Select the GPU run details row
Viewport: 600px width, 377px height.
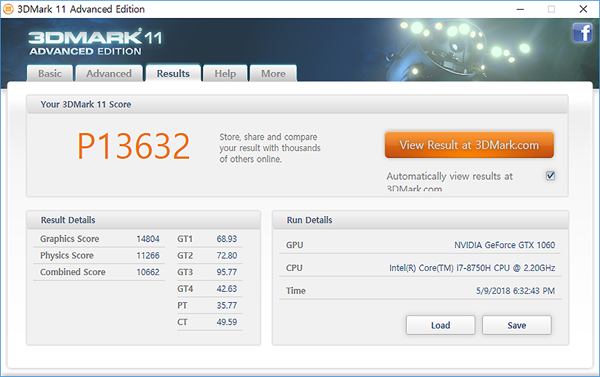[420, 245]
